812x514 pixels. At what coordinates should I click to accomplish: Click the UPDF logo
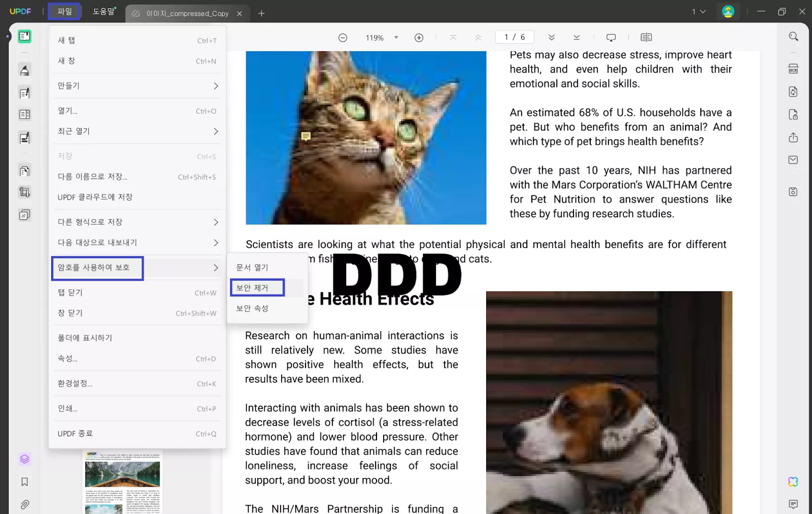click(x=20, y=11)
